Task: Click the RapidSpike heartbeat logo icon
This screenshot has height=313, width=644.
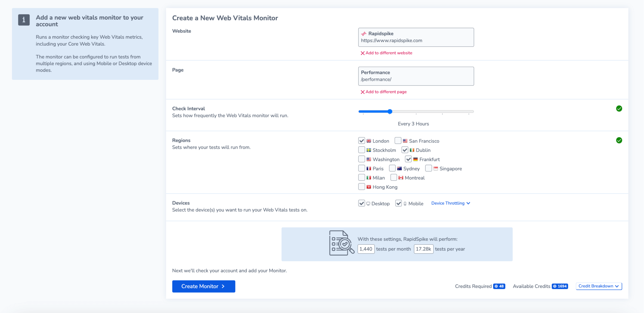Action: click(364, 34)
